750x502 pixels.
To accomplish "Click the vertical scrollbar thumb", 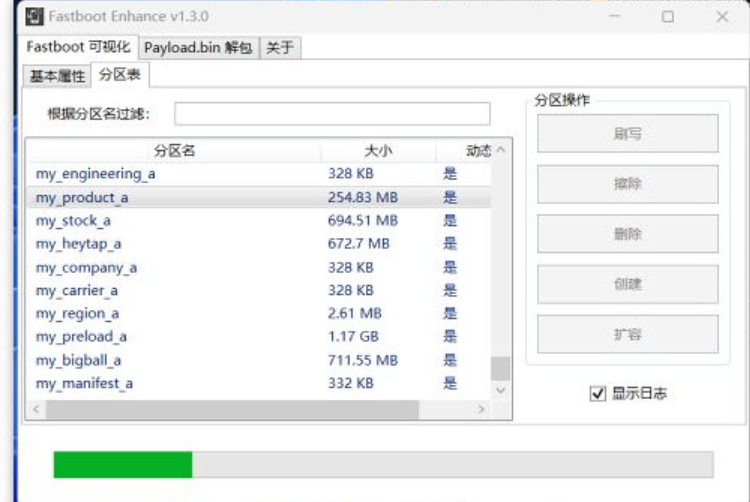I will pos(500,369).
